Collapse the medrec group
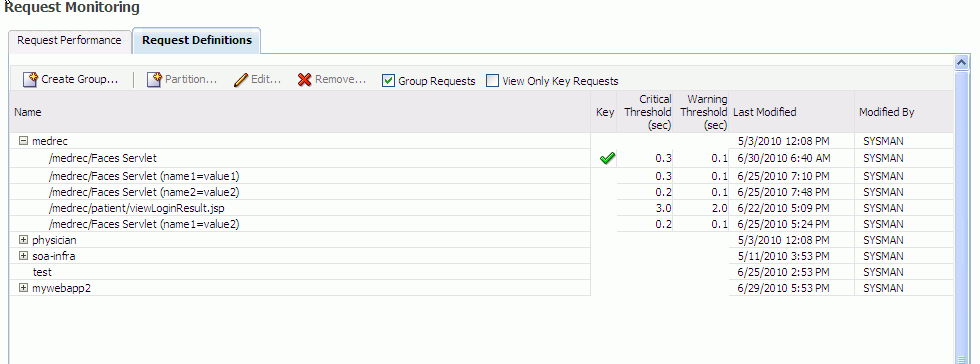 pyautogui.click(x=24, y=141)
